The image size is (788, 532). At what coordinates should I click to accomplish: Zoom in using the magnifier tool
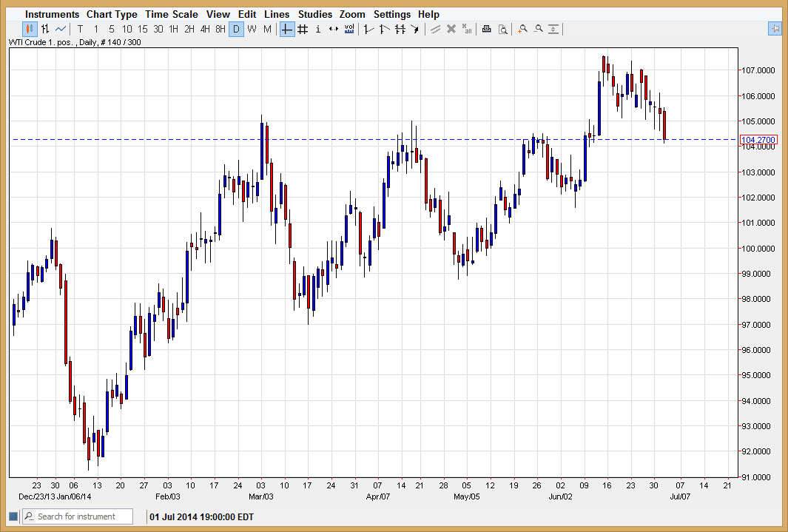tap(522, 29)
